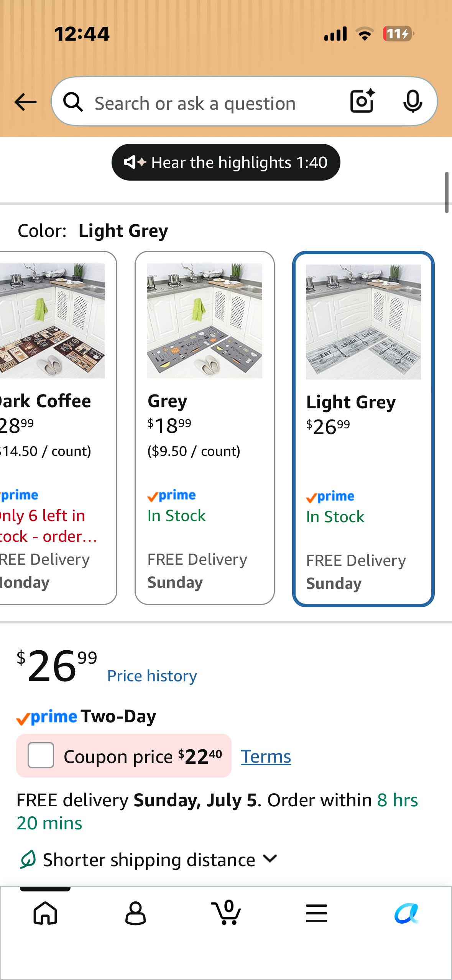This screenshot has width=452, height=980.
Task: Select the Grey color option
Action: 205,428
